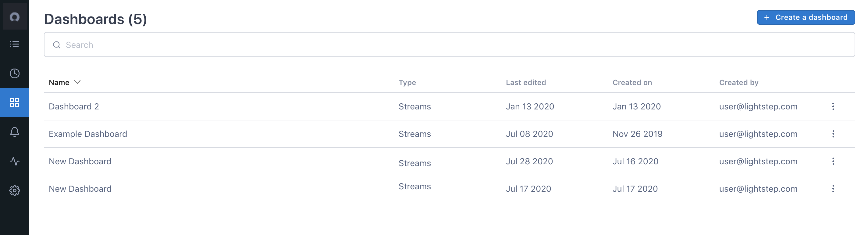
Task: Open options menu for Example Dashboard
Action: [x=833, y=134]
